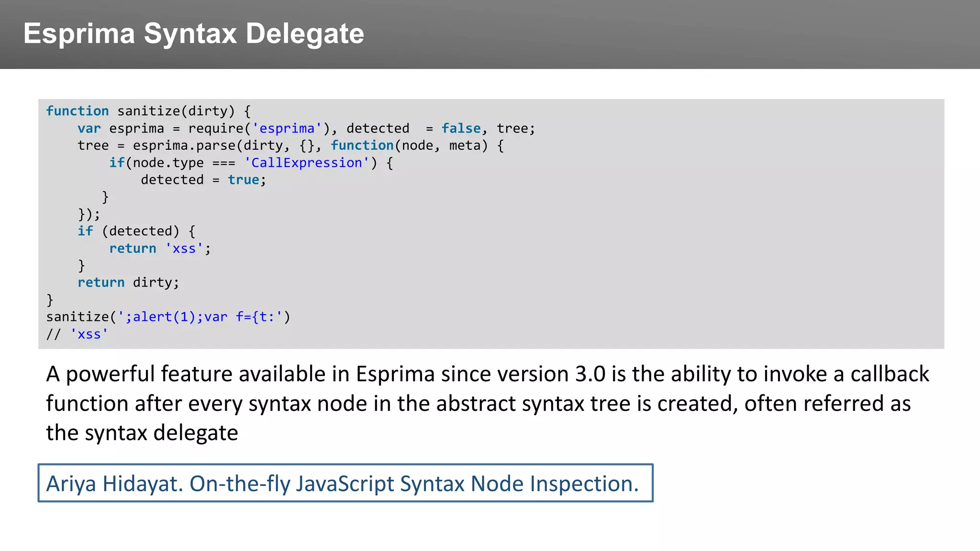This screenshot has height=551, width=980.
Task: Click the comment line // 'xss'
Action: coord(77,334)
